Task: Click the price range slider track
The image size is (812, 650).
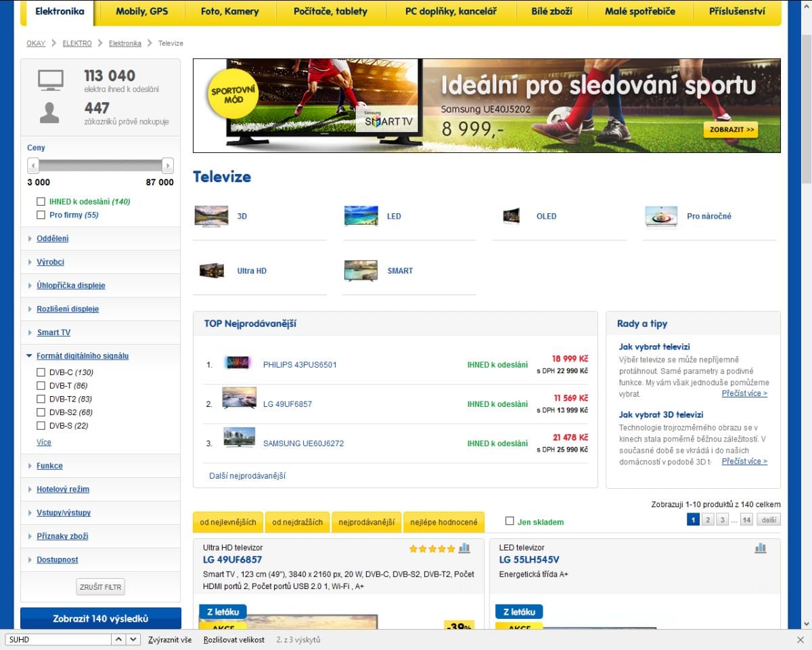Action: click(100, 165)
